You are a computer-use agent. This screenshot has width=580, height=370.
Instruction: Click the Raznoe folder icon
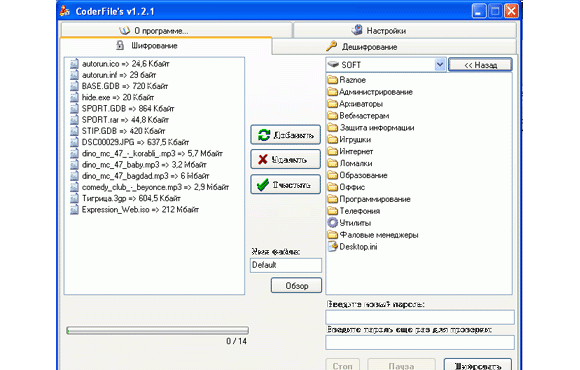[333, 80]
